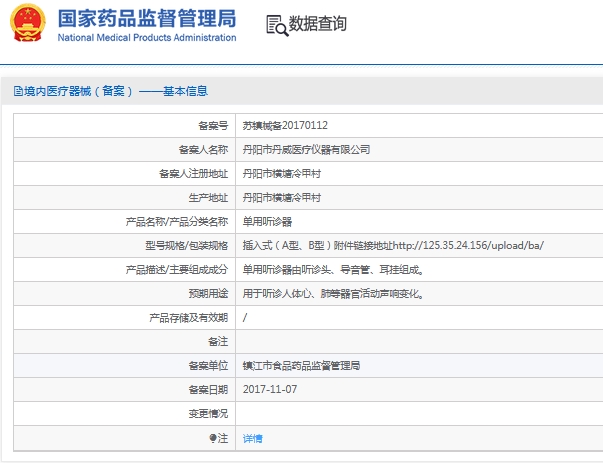
Task: Click the 产品描述/主要组成成分 label
Action: click(177, 270)
